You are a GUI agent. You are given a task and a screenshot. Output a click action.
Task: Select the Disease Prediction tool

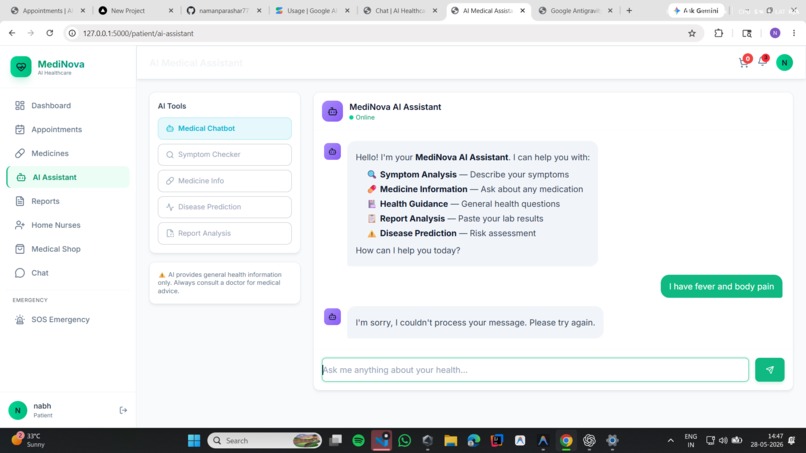click(225, 207)
